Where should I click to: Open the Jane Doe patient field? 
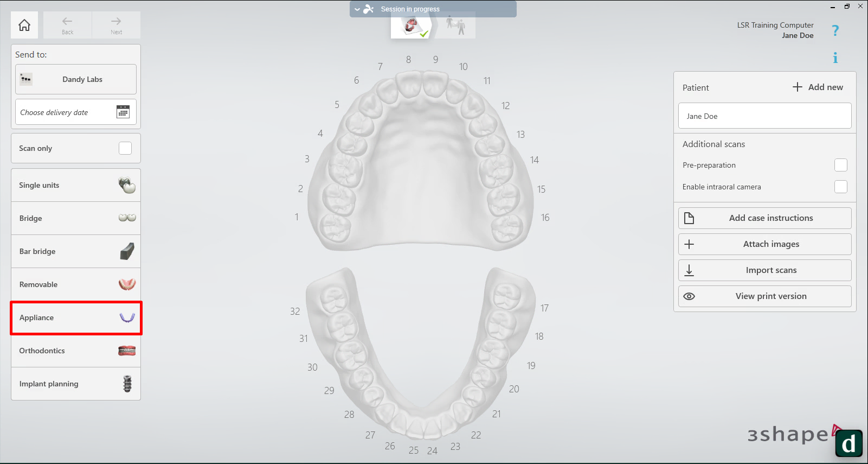point(764,116)
